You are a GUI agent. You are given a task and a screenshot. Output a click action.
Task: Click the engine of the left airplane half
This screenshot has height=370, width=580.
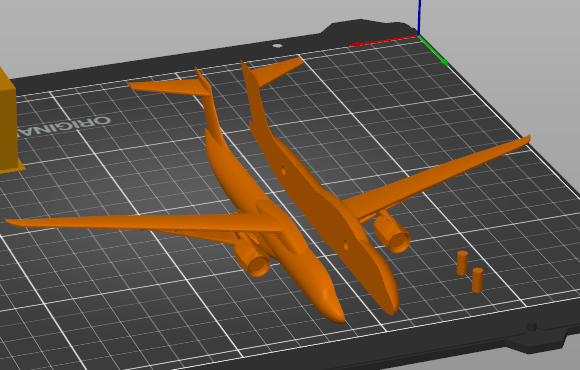coord(253,258)
